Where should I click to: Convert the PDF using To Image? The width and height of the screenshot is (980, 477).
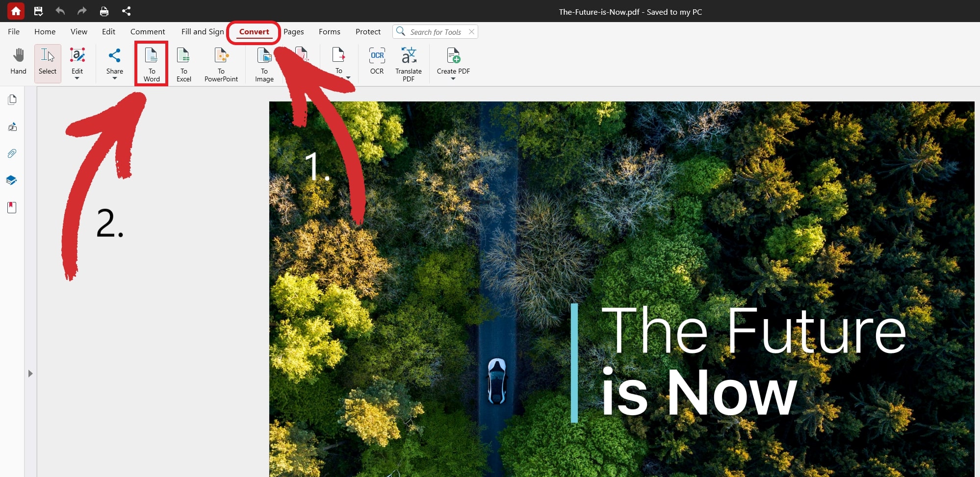coord(264,64)
